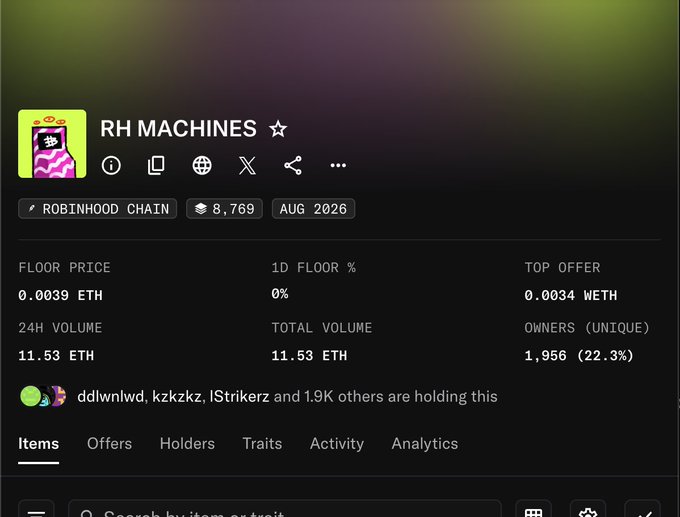Open the filters menu icon

tap(36, 511)
